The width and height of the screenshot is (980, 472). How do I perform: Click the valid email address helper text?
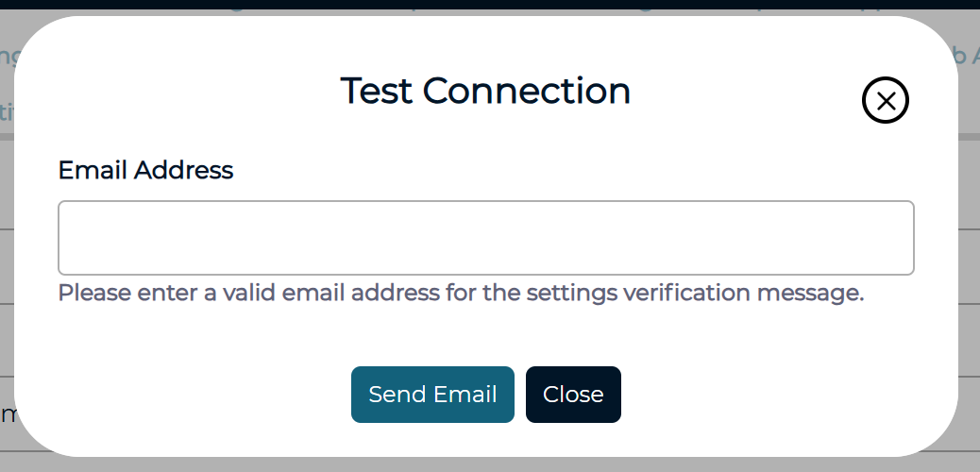462,293
